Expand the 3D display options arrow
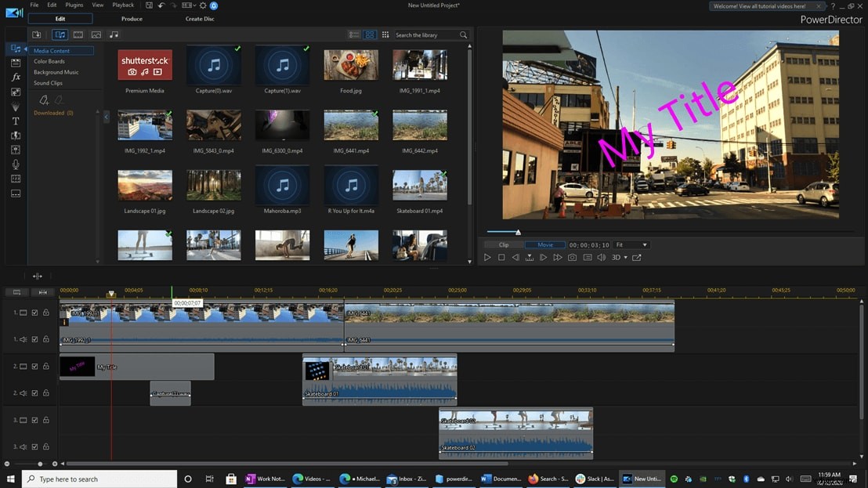 (x=626, y=257)
